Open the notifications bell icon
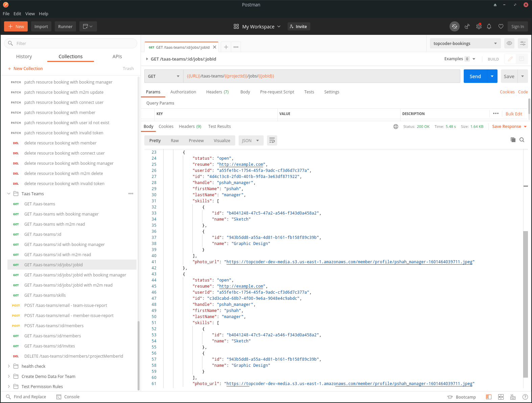 (489, 26)
